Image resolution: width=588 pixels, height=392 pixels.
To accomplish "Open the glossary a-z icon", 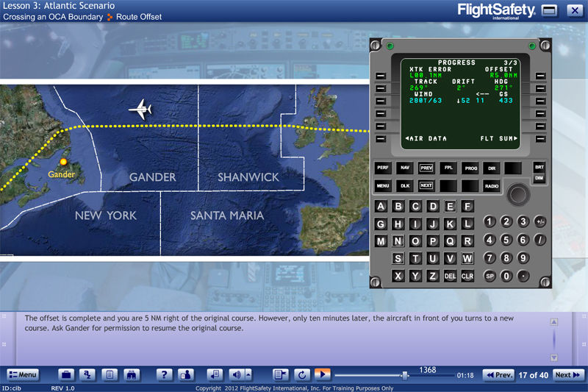I will pos(87,375).
